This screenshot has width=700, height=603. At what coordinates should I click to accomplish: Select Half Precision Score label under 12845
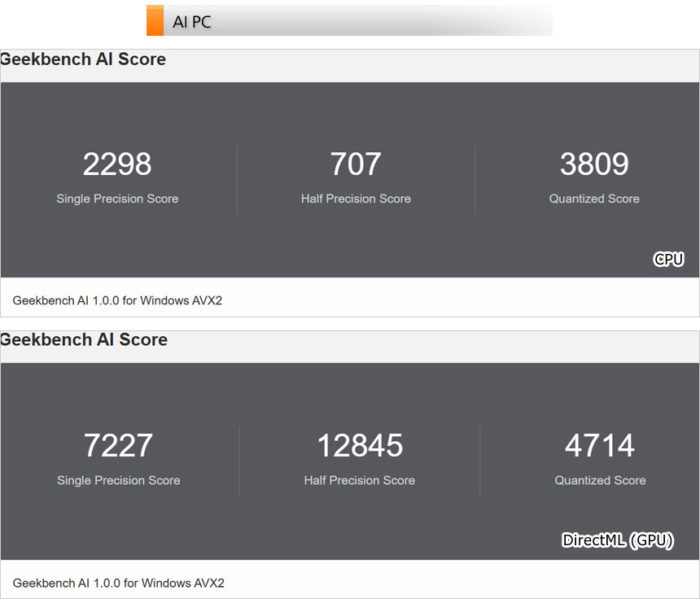360,480
